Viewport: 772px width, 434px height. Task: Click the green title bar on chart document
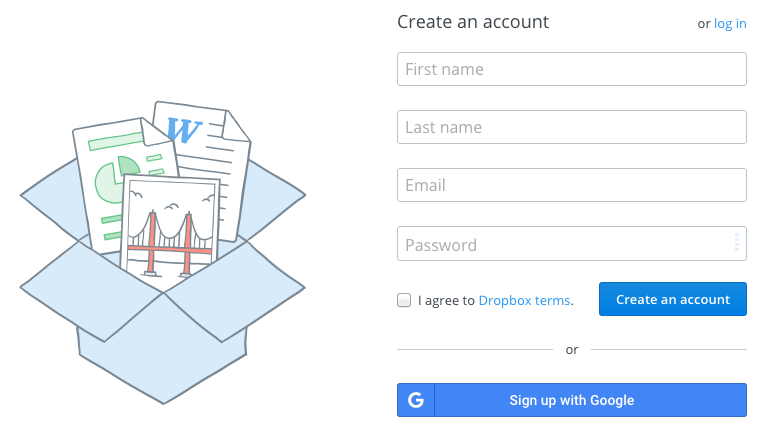[116, 141]
